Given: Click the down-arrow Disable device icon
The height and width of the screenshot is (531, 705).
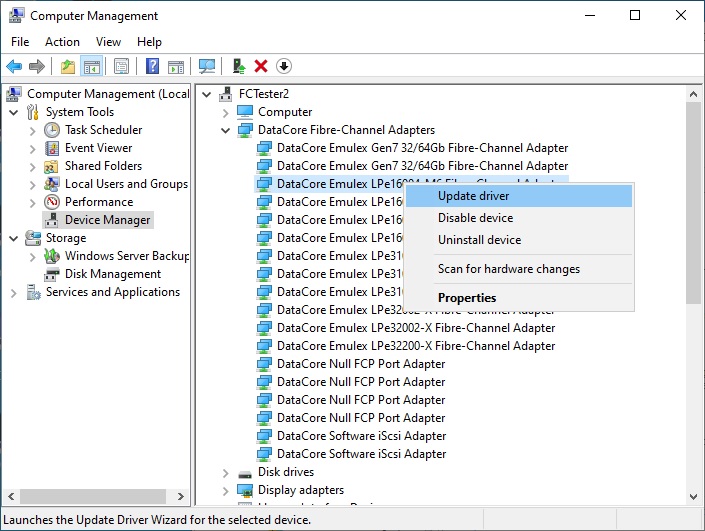Looking at the screenshot, I should coord(284,66).
